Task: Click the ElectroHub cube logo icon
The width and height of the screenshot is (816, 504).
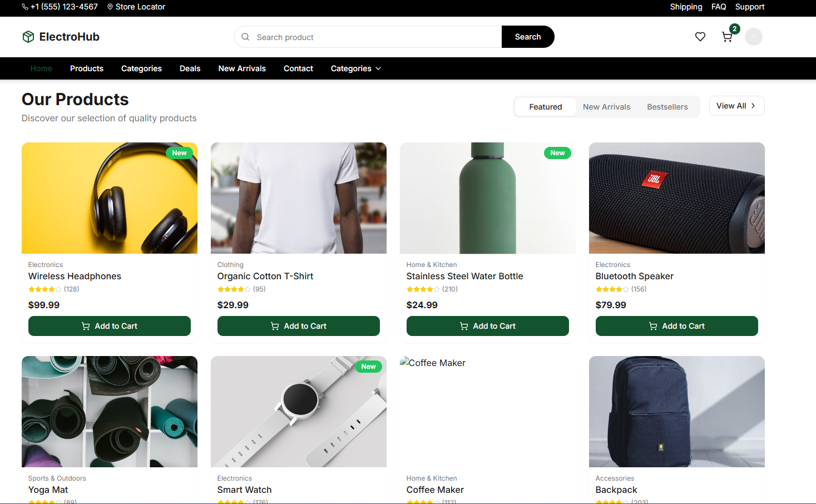Action: pos(28,37)
